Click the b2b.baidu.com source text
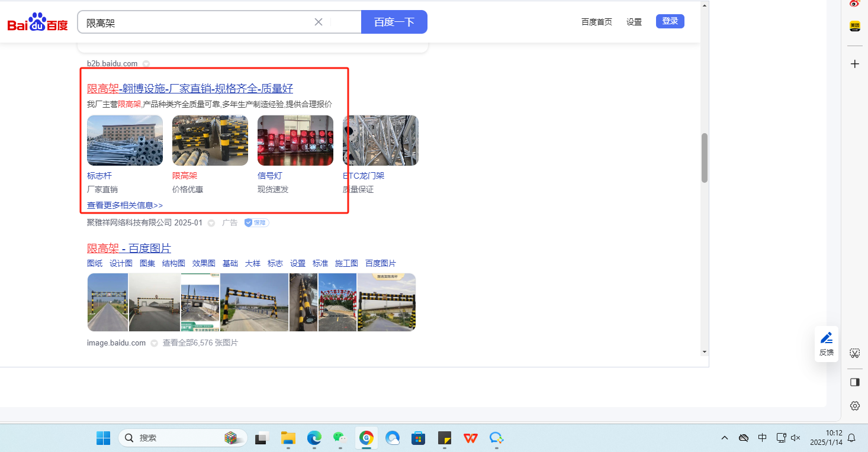This screenshot has width=868, height=452. pyautogui.click(x=112, y=64)
